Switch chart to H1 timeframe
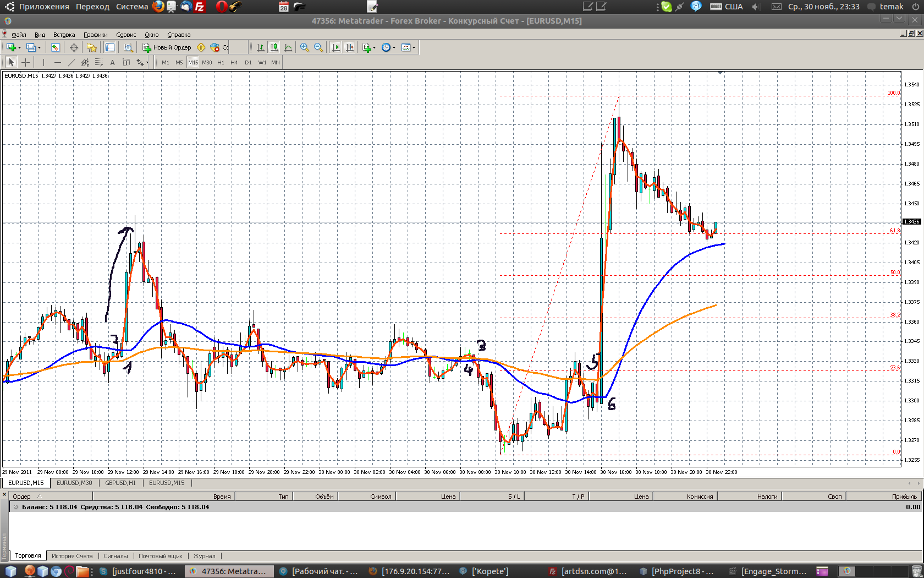 [221, 62]
